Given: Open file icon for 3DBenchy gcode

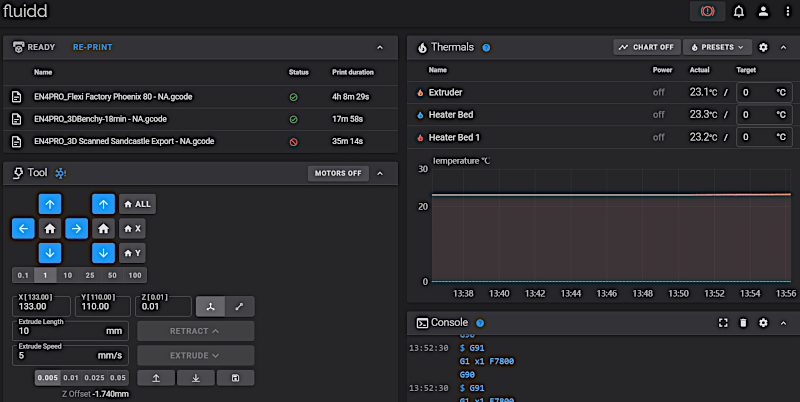Looking at the screenshot, I should pyautogui.click(x=17, y=119).
